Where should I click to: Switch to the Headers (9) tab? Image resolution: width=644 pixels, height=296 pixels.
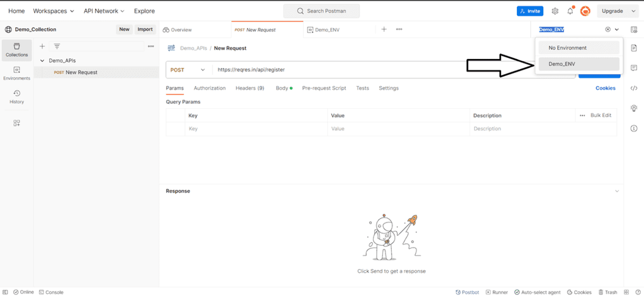[x=250, y=88]
